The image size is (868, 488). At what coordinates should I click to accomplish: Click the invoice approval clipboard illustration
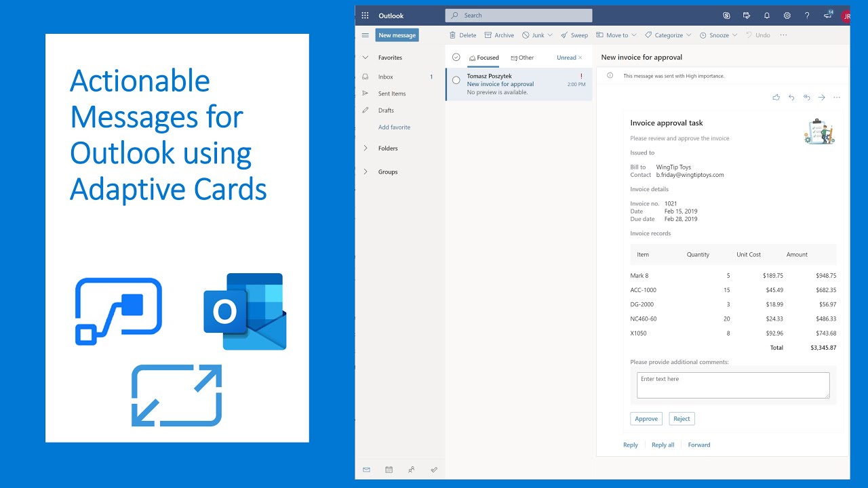pos(819,131)
